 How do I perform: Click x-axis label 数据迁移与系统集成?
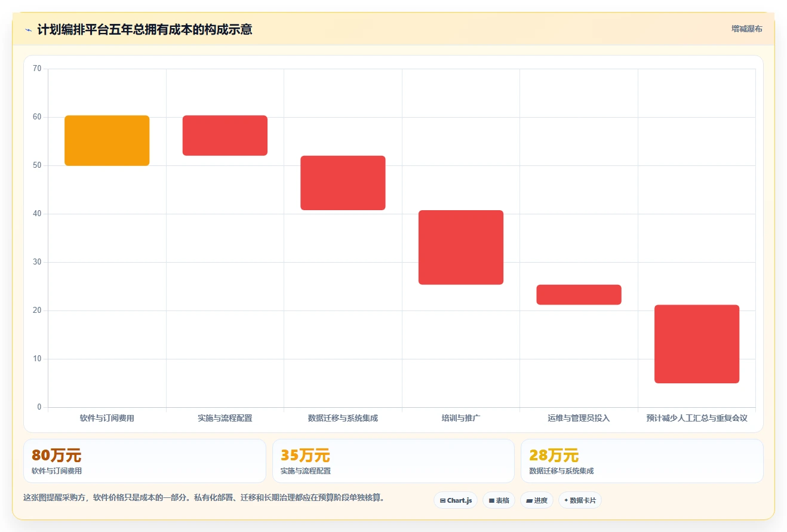coord(343,418)
